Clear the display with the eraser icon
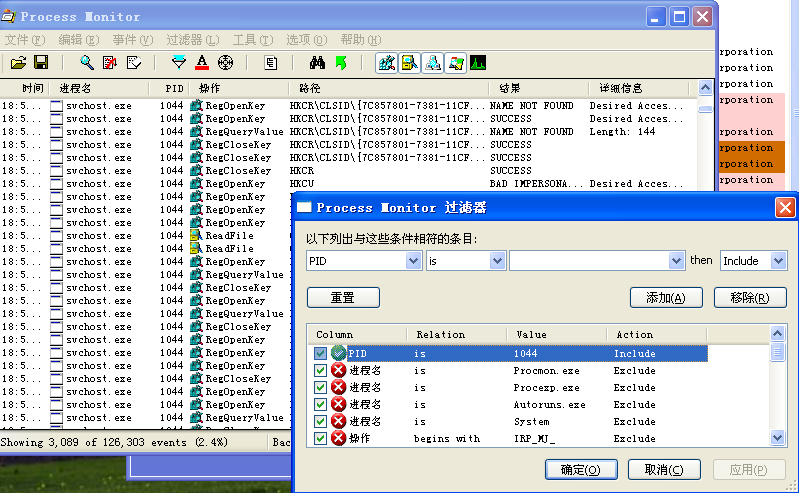The height and width of the screenshot is (493, 799). click(x=134, y=63)
